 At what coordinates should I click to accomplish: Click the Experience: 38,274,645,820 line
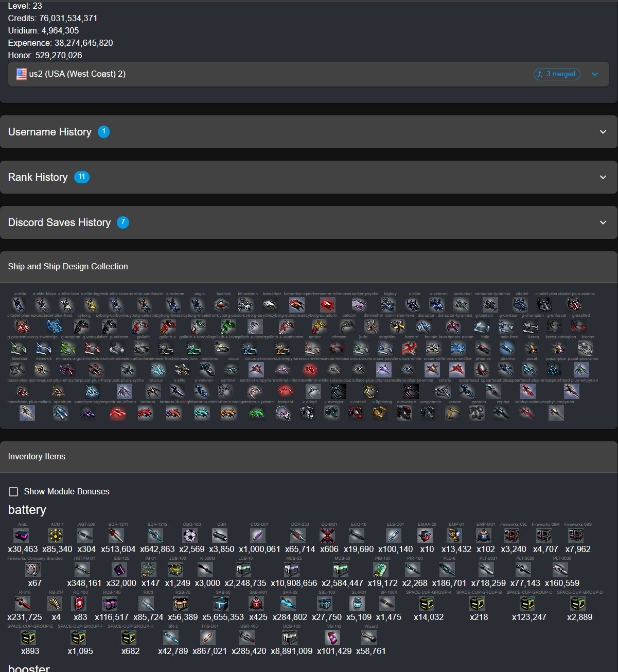pyautogui.click(x=60, y=43)
